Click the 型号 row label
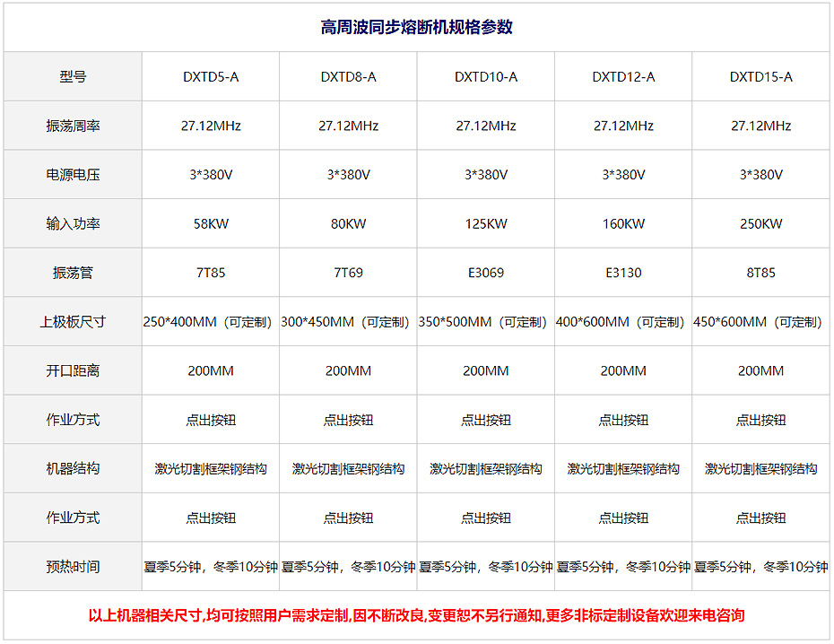This screenshot has height=644, width=834. coord(73,77)
